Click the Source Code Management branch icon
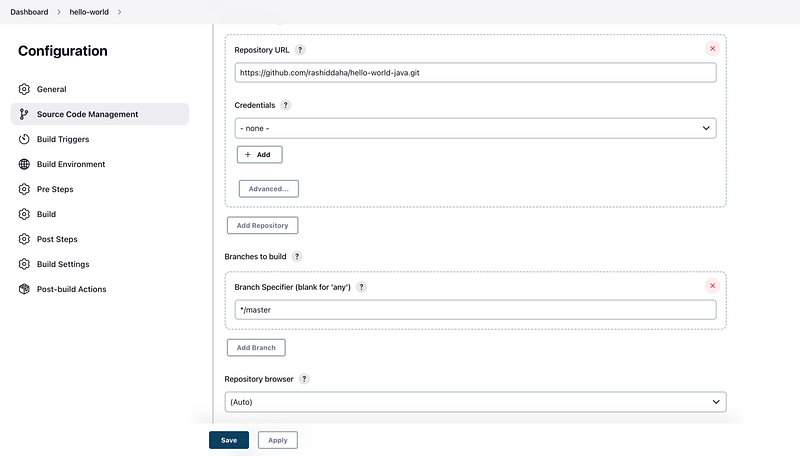 pyautogui.click(x=24, y=114)
